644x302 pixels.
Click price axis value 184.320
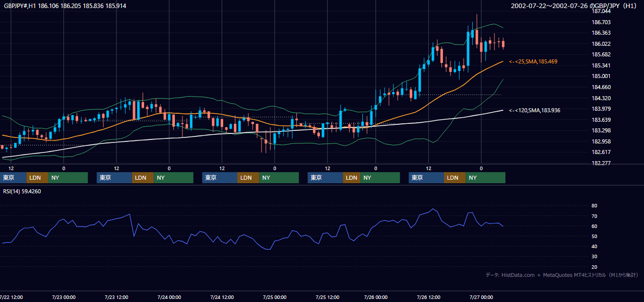pyautogui.click(x=601, y=98)
